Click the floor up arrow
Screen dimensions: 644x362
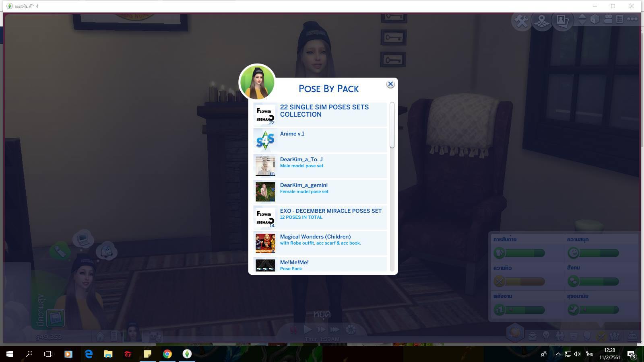coord(582,16)
